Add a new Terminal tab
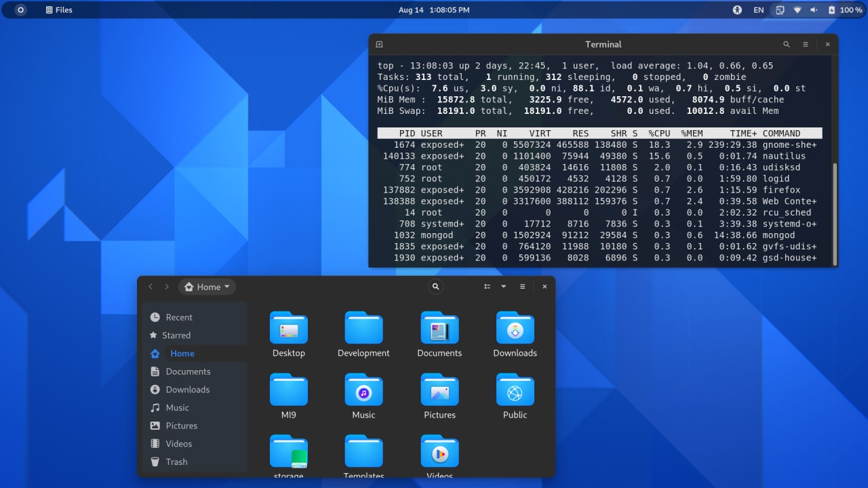The height and width of the screenshot is (488, 868). coord(380,45)
